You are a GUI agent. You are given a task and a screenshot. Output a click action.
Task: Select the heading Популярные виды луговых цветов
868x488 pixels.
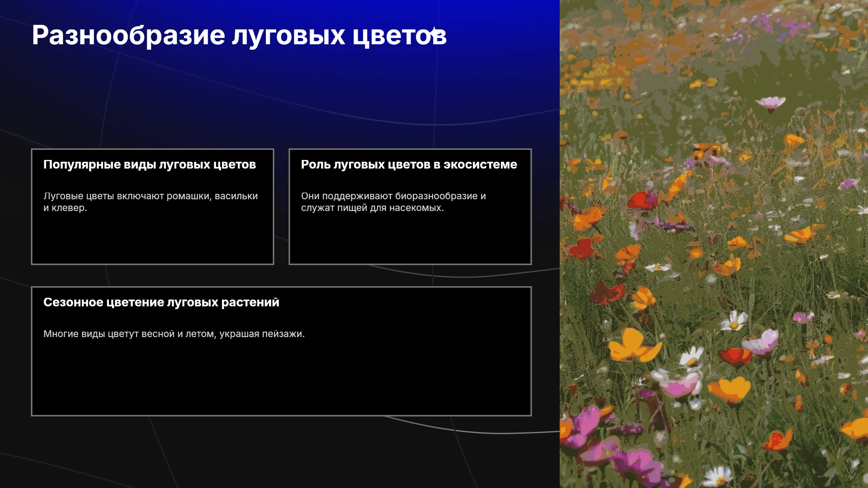[x=150, y=164]
